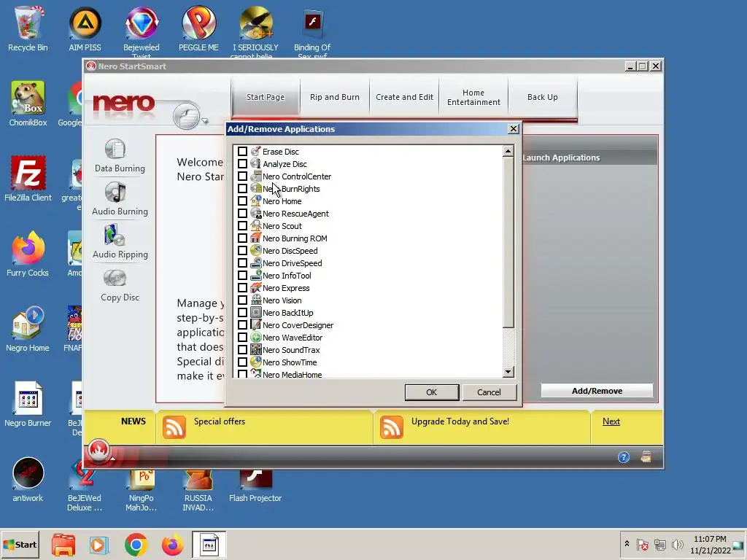This screenshot has width=747, height=560.
Task: Confirm with the OK button
Action: coord(432,392)
